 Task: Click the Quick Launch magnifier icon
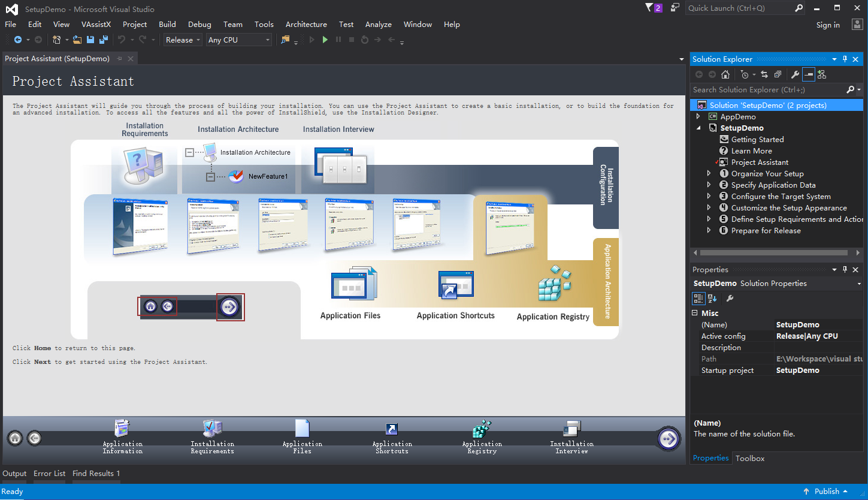pos(799,8)
